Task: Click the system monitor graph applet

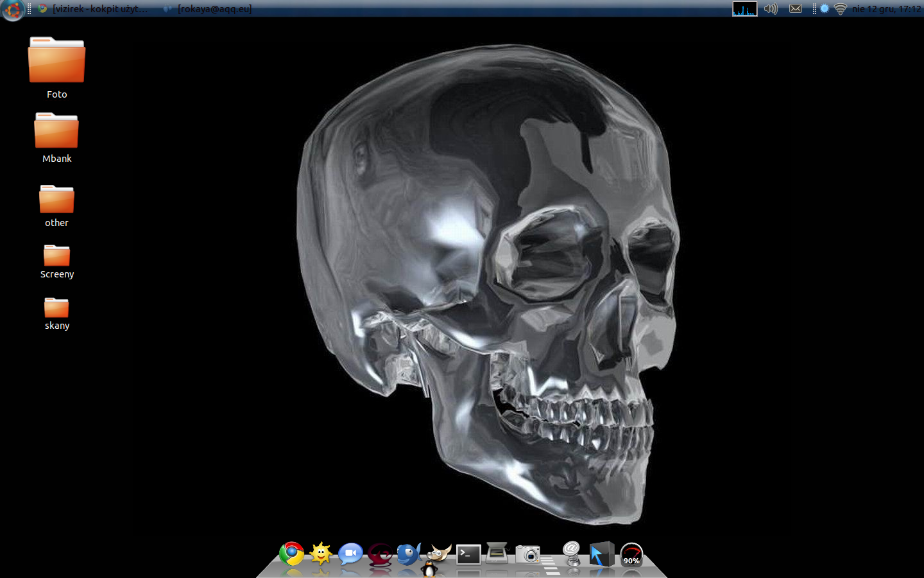Action: tap(744, 9)
